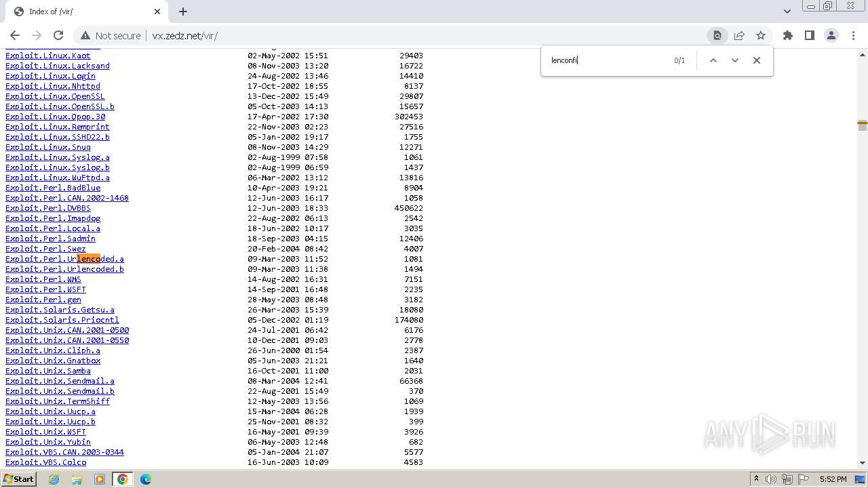Reload the current page
This screenshot has width=868, height=488.
coord(58,35)
